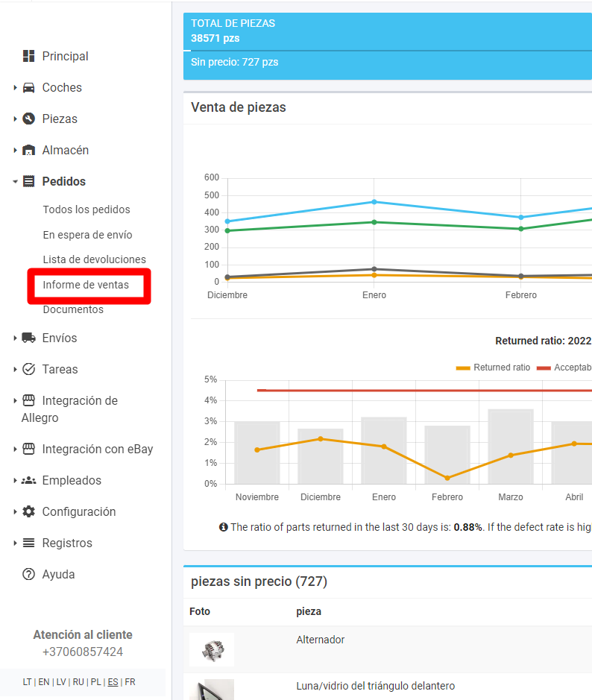This screenshot has width=592, height=700.
Task: Switch language to LT
Action: pos(28,681)
